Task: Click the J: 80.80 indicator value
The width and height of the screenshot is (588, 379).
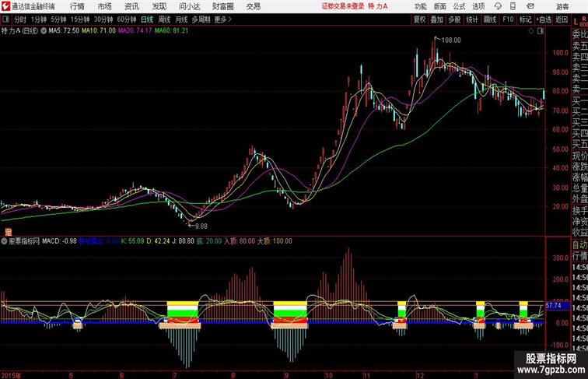Action: coord(183,241)
